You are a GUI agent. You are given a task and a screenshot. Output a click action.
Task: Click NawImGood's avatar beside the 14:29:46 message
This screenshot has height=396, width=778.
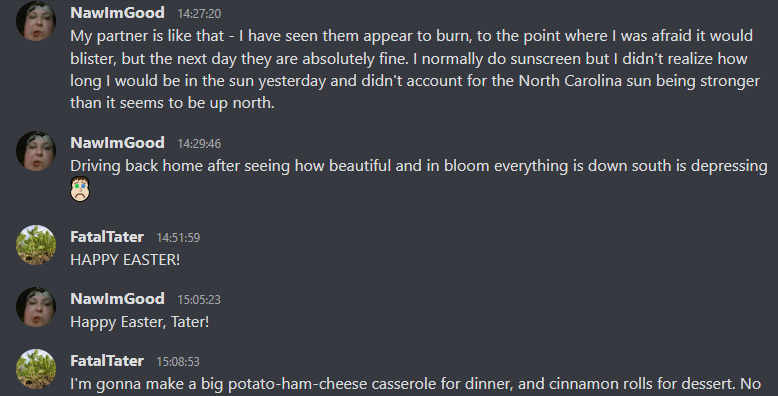click(36, 151)
